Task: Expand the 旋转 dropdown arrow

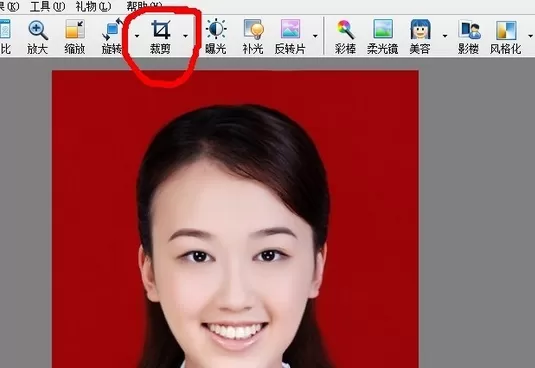Action: [x=137, y=35]
